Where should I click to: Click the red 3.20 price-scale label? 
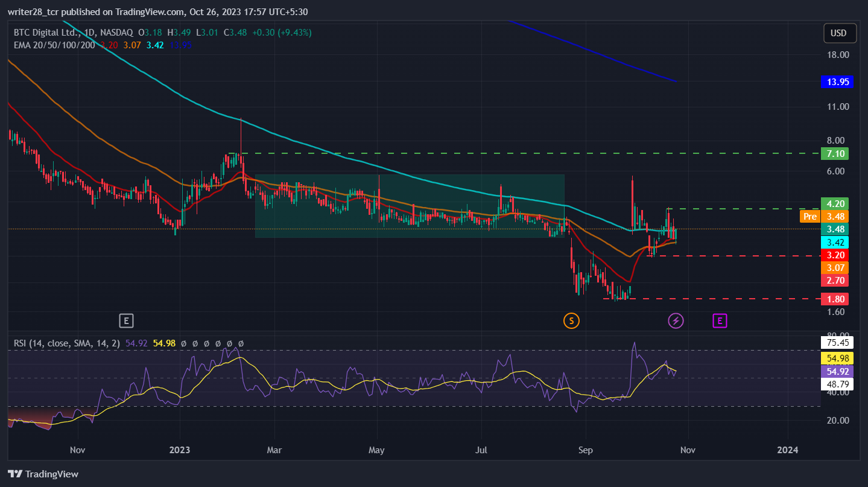(835, 255)
